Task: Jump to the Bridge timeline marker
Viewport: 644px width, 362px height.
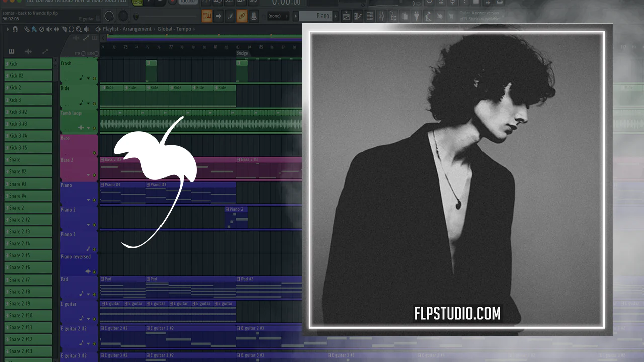Action: click(243, 53)
